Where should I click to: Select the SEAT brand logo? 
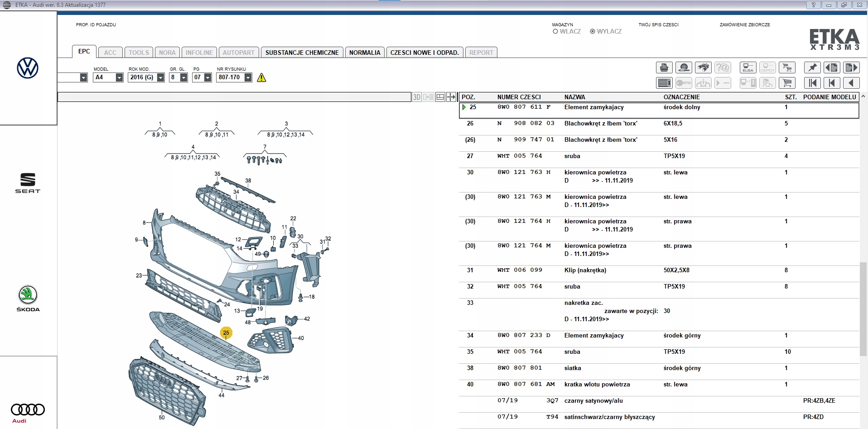click(28, 183)
